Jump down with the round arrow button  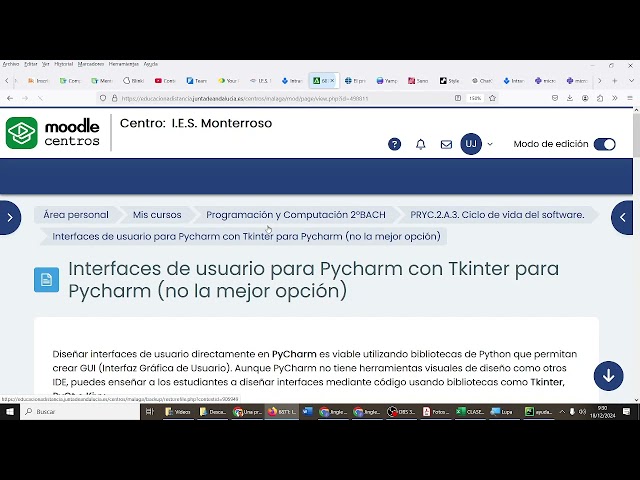tap(608, 376)
